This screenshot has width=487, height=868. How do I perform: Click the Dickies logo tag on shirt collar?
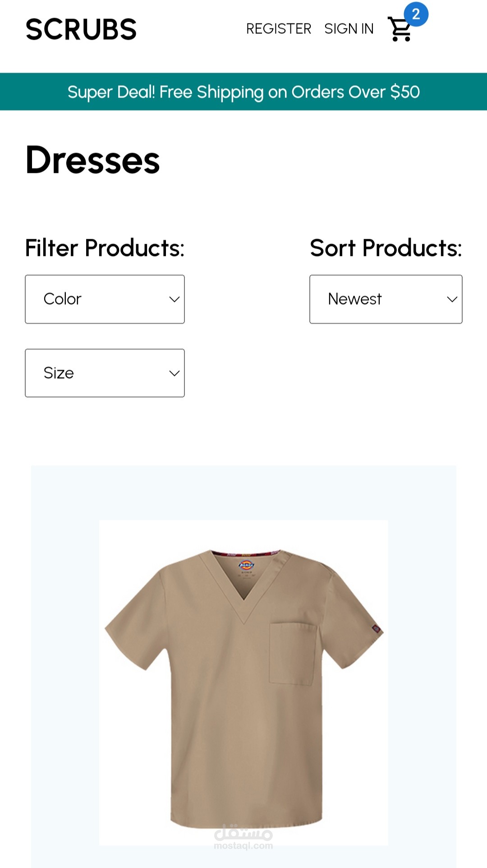(x=246, y=565)
